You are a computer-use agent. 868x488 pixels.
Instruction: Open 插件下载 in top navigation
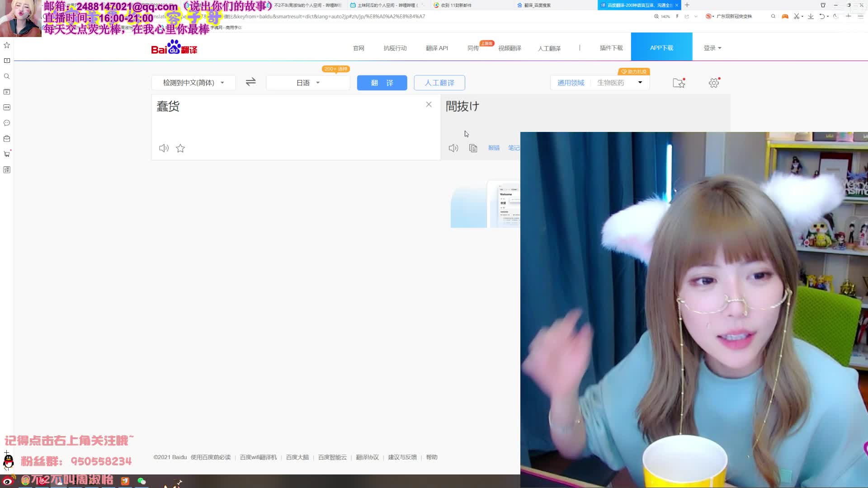point(611,48)
